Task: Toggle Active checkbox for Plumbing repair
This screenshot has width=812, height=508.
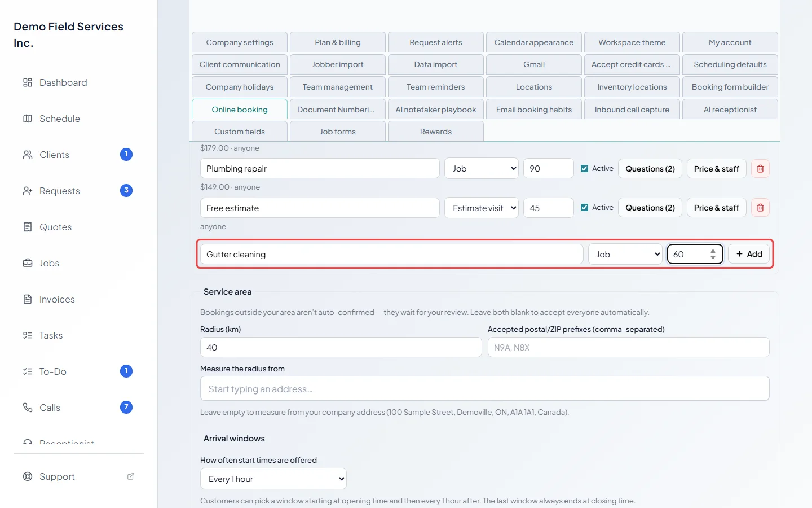Action: pyautogui.click(x=585, y=168)
